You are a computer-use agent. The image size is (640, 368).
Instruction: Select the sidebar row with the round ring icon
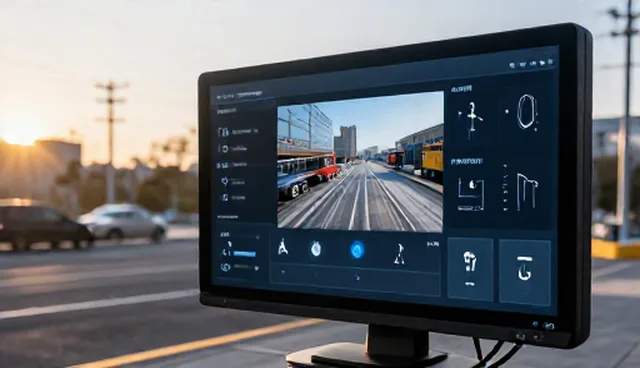233,149
